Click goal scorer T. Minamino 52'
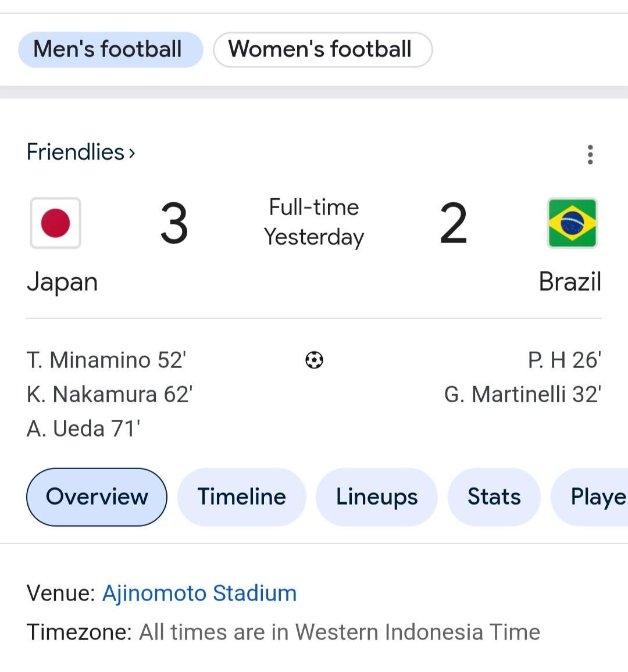 tap(106, 360)
